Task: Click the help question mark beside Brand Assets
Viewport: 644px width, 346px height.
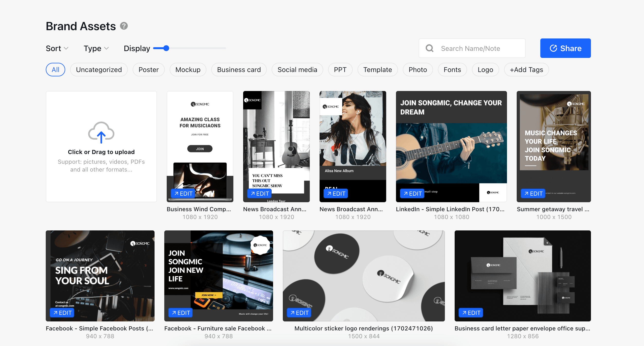Action: (x=124, y=26)
